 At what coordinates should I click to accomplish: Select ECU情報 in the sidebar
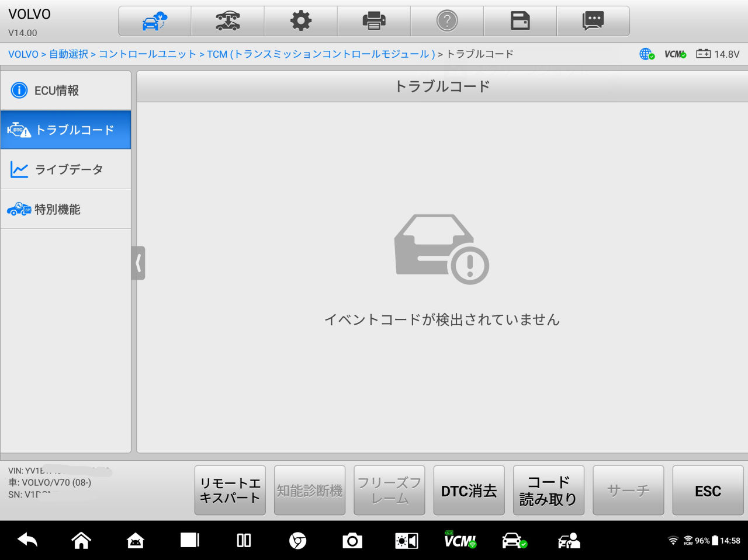click(x=65, y=91)
